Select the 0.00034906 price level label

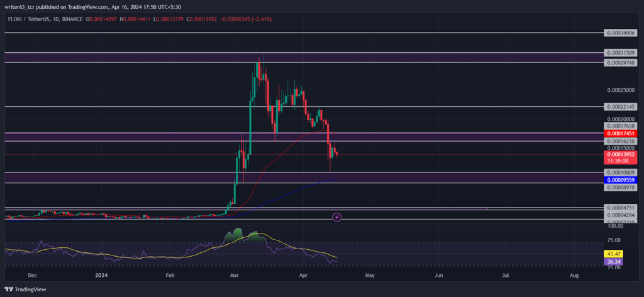pos(620,33)
